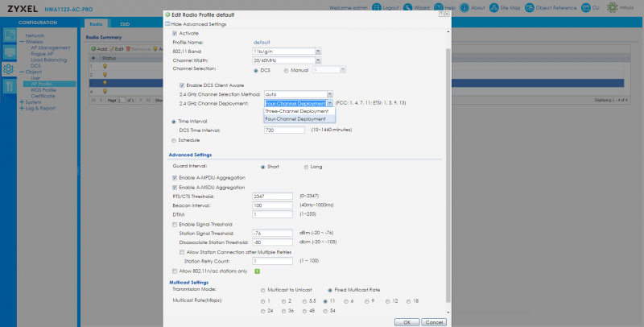Toggle Enable A-MSDU Aggregation
The height and width of the screenshot is (327, 644).
pos(175,188)
